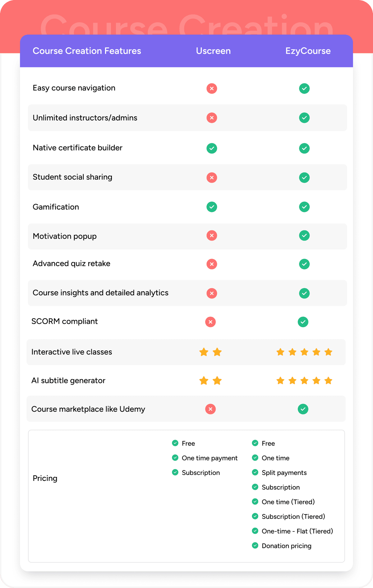
Task: Click check beside Uscreen One time payment
Action: click(175, 458)
